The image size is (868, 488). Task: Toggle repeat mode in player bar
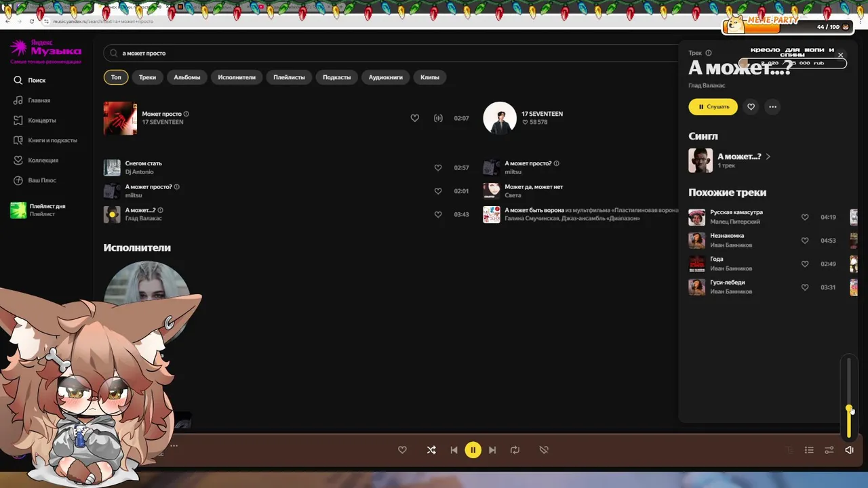(x=515, y=450)
